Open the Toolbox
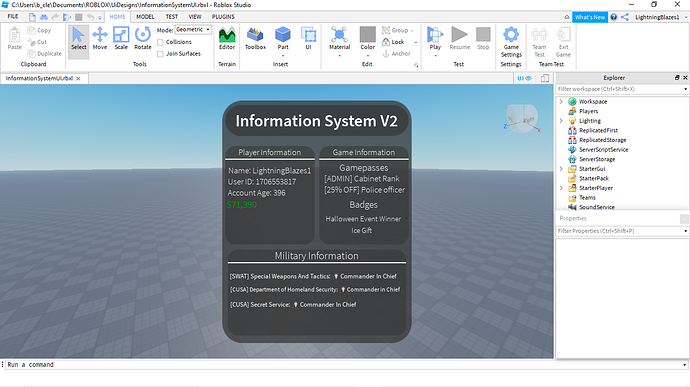This screenshot has height=387, width=690. click(255, 38)
